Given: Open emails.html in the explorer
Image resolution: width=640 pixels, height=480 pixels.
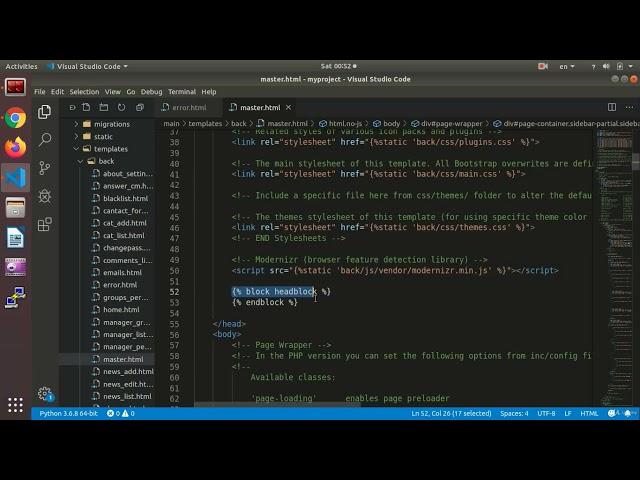Looking at the screenshot, I should 122,273.
